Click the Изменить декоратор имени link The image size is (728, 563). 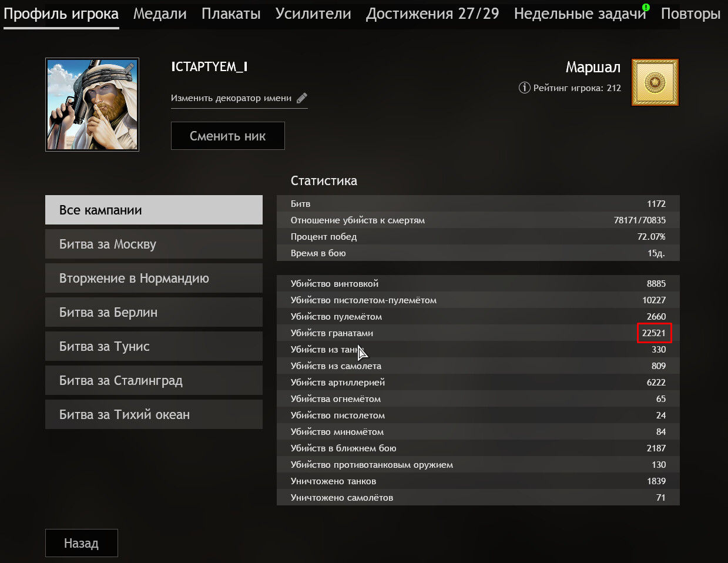tap(231, 98)
